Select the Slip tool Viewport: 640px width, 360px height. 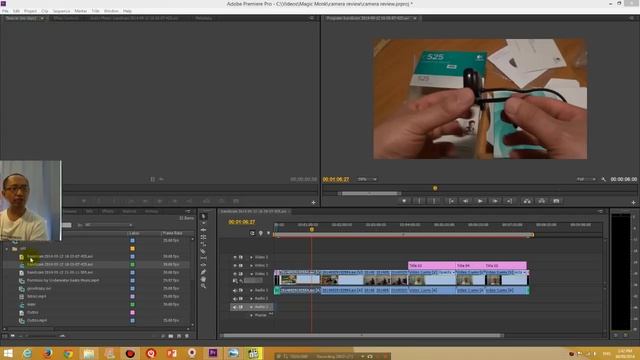coord(203,258)
